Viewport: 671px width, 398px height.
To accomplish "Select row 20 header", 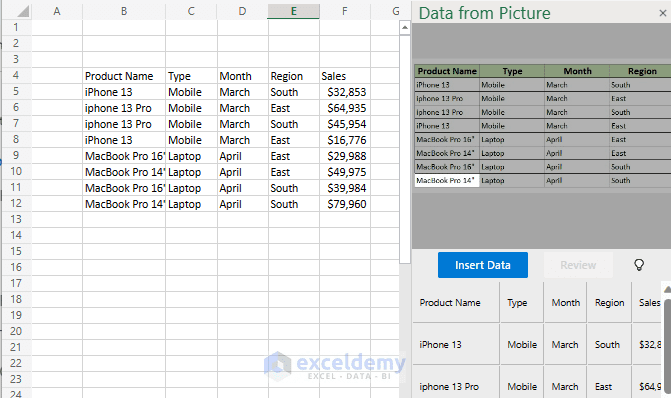I will click(16, 331).
